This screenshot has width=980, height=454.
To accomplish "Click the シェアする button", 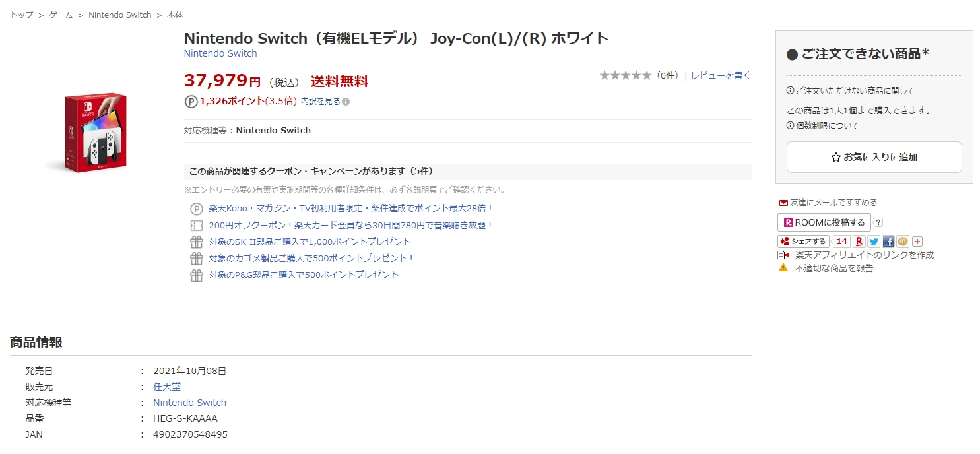I will click(803, 242).
